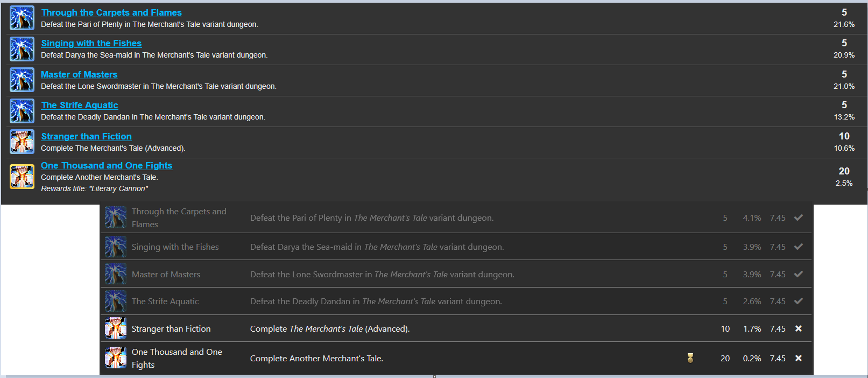
Task: Click X mark on One Thousand and One Fights row
Action: (799, 358)
